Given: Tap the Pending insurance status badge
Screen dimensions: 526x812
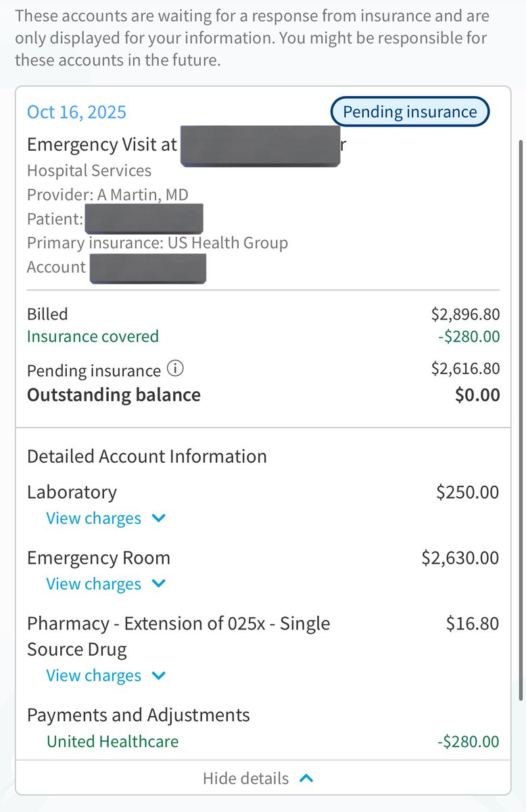Looking at the screenshot, I should [x=410, y=112].
